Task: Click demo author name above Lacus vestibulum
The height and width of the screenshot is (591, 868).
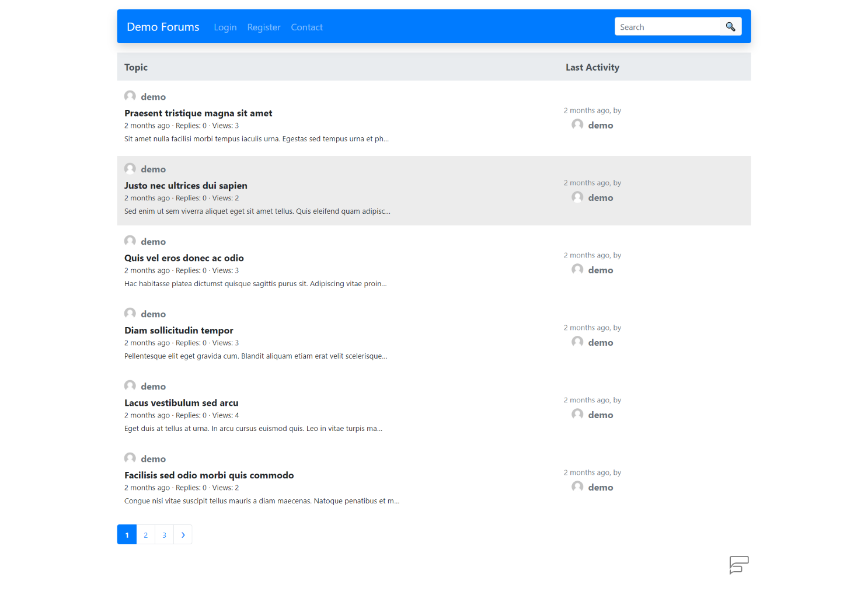Action: [154, 387]
